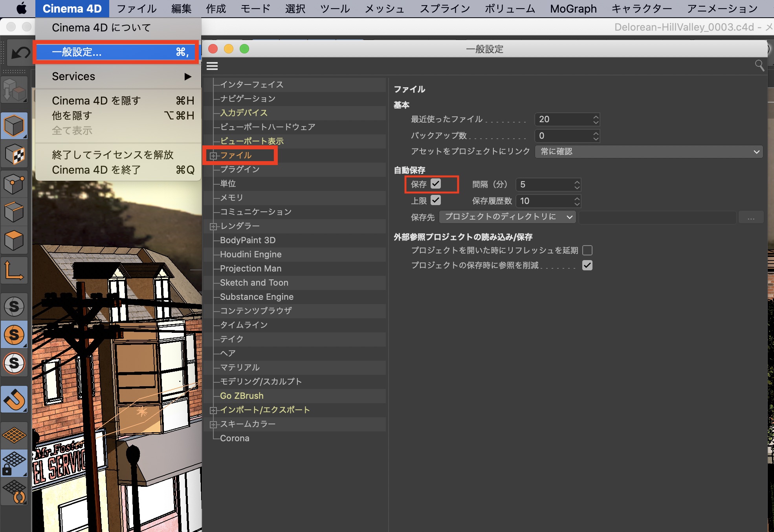Click the browse '...' path button

click(x=751, y=217)
